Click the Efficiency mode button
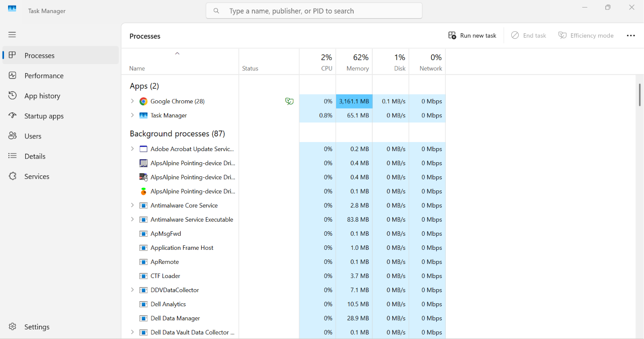This screenshot has height=339, width=644. (586, 36)
